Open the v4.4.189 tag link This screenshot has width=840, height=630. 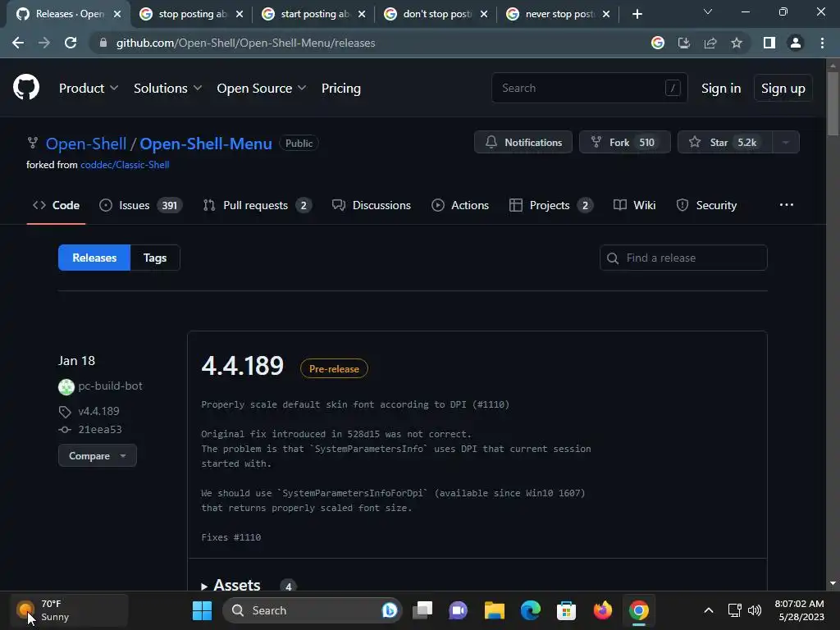[x=98, y=412]
